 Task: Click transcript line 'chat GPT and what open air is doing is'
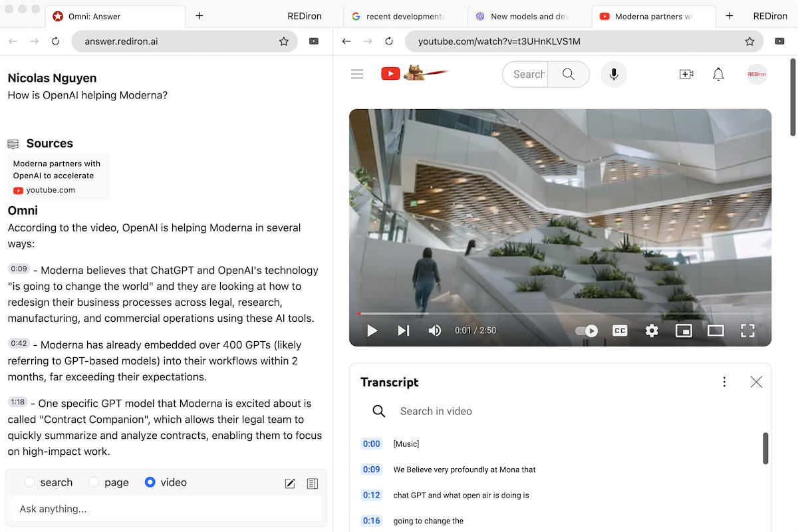[461, 495]
